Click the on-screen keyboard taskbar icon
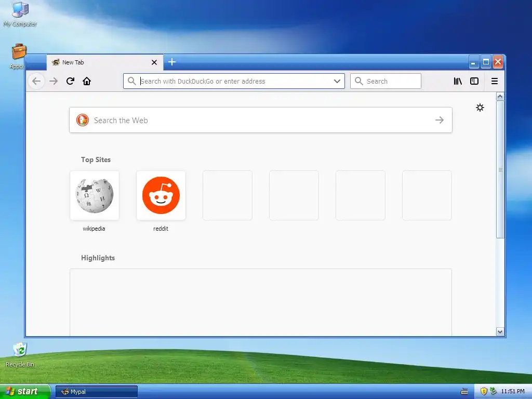Viewport: 532px width, 399px height. tap(464, 392)
